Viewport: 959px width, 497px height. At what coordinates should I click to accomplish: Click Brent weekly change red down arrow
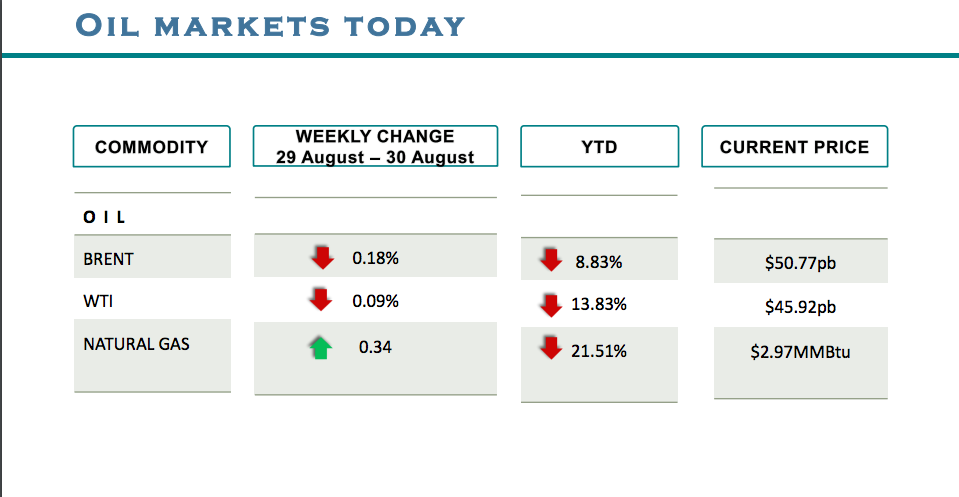point(321,257)
